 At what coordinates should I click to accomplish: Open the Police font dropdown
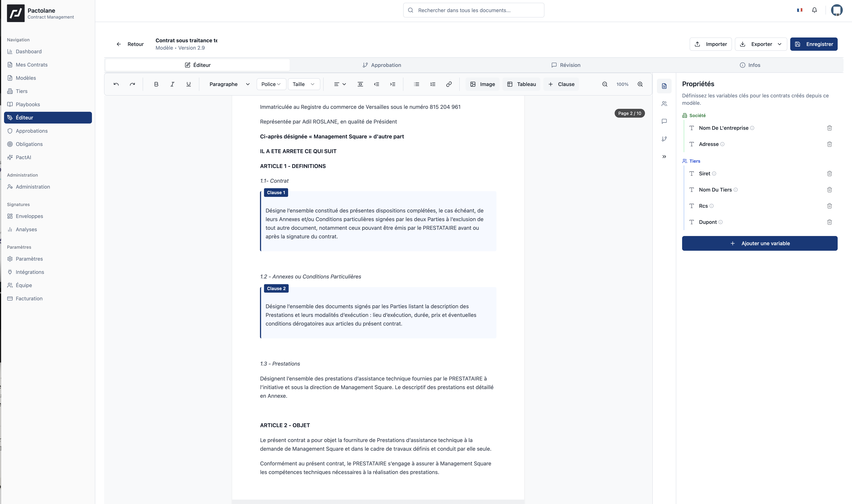click(271, 84)
